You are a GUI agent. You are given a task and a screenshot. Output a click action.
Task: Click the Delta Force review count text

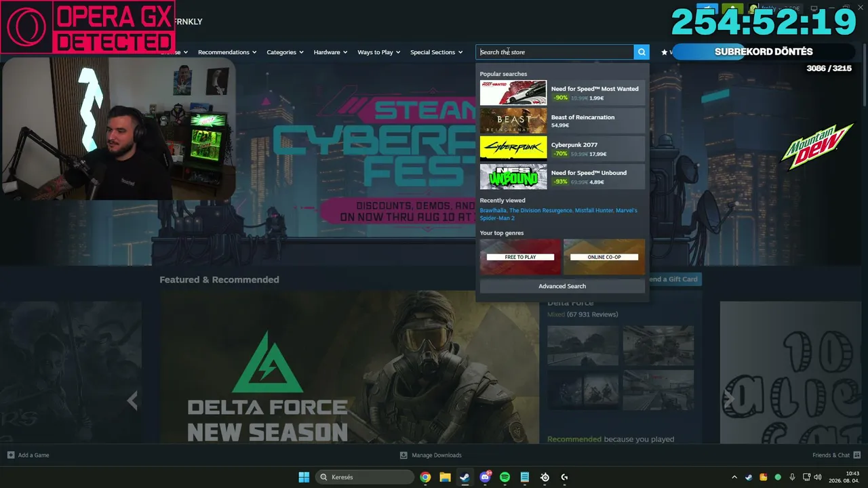(593, 314)
